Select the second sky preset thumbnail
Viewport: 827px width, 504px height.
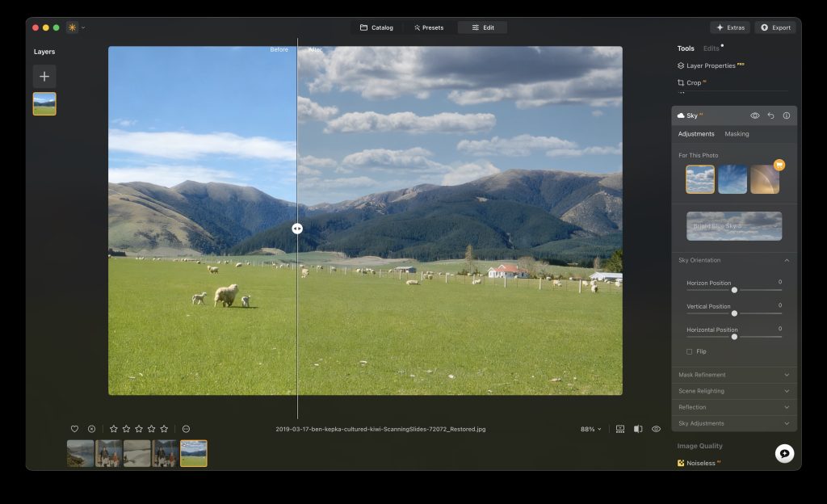732,178
